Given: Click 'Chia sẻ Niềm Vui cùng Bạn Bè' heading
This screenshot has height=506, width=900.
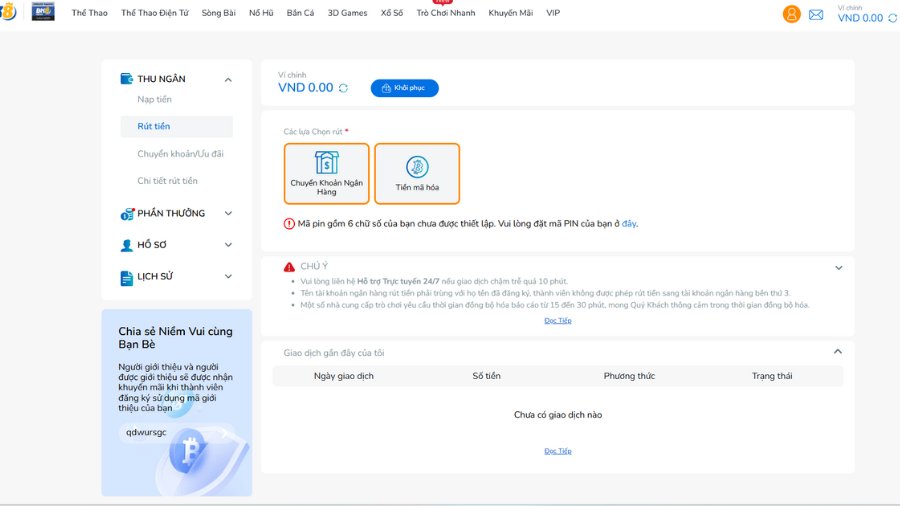Looking at the screenshot, I should (x=176, y=338).
